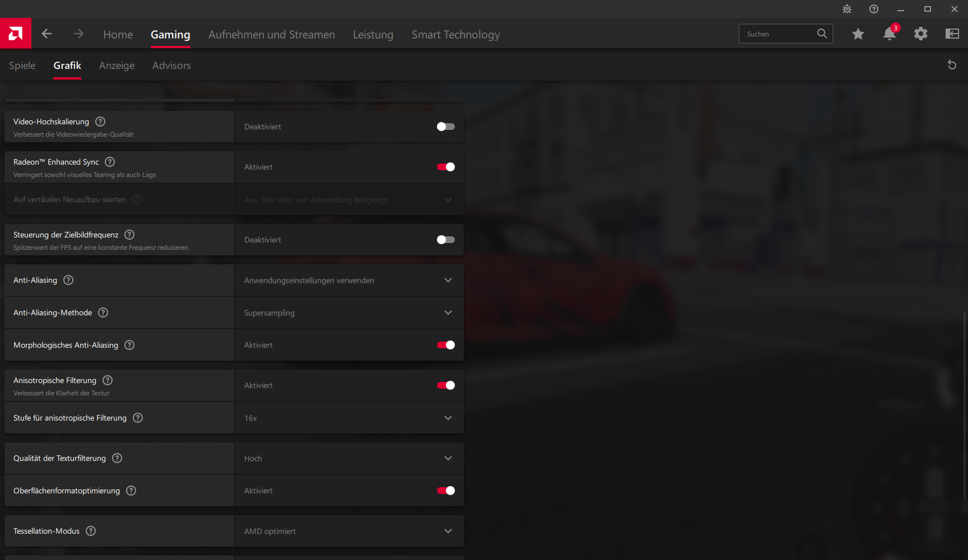Viewport: 968px width, 560px height.
Task: Click the Stufe für anisotropische Filterung label
Action: (x=70, y=418)
